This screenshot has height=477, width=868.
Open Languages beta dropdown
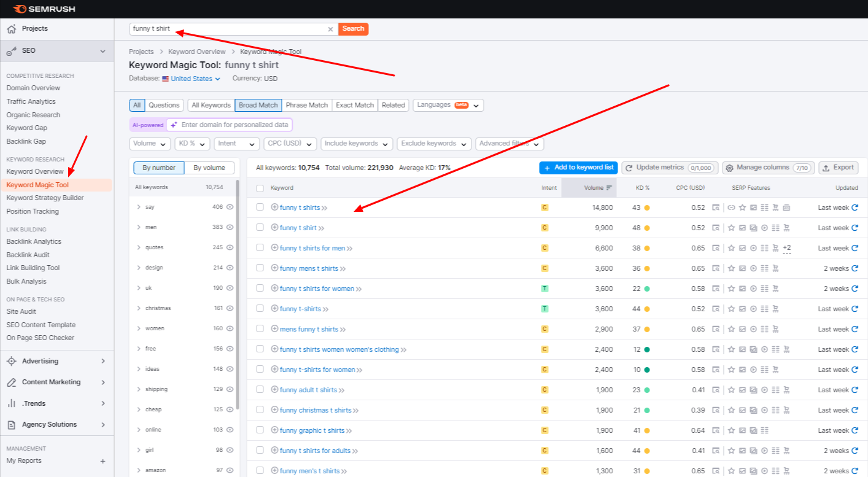click(x=448, y=105)
